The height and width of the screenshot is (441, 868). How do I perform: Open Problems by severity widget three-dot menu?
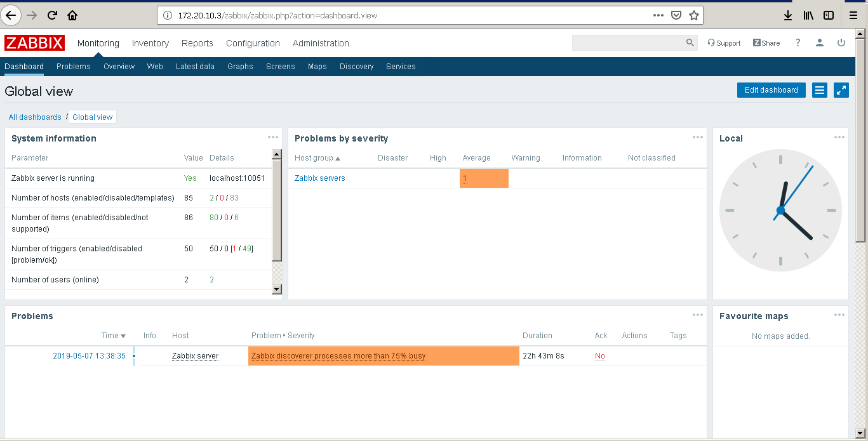(698, 137)
